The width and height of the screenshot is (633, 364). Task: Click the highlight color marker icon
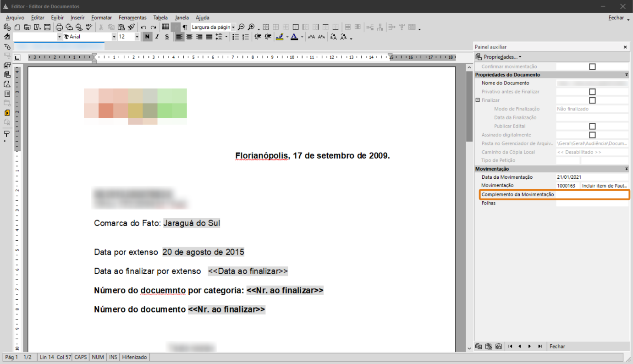tap(280, 37)
